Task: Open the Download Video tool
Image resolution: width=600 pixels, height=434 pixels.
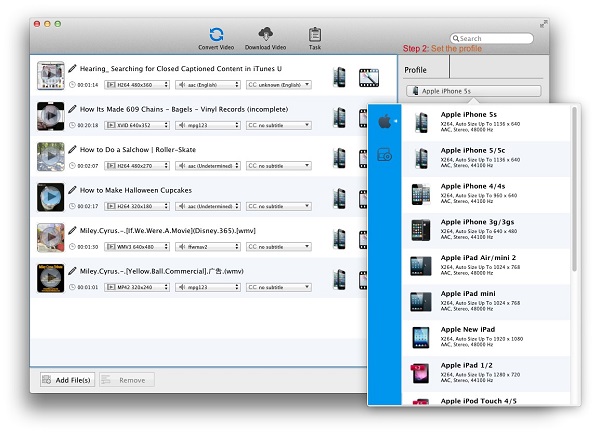Action: click(x=266, y=38)
